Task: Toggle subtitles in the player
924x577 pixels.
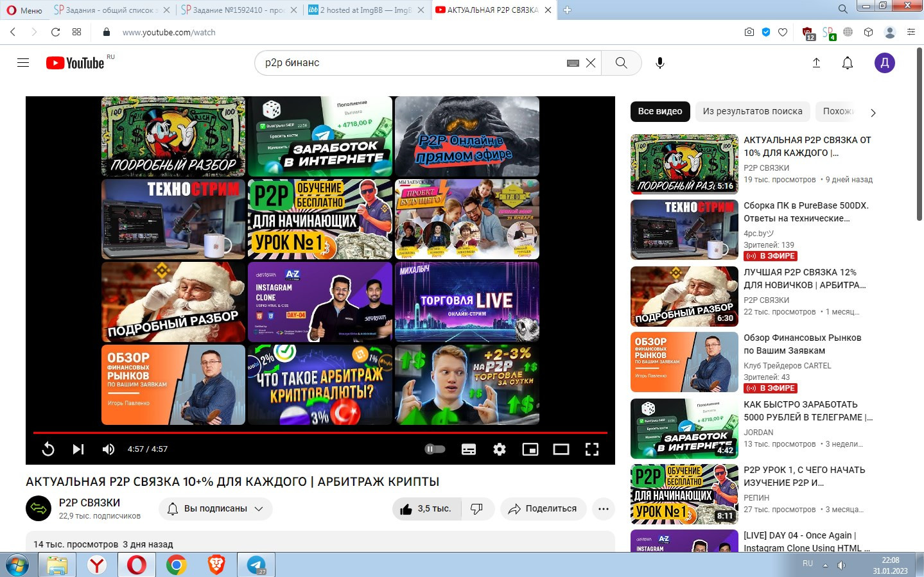Action: pyautogui.click(x=469, y=449)
